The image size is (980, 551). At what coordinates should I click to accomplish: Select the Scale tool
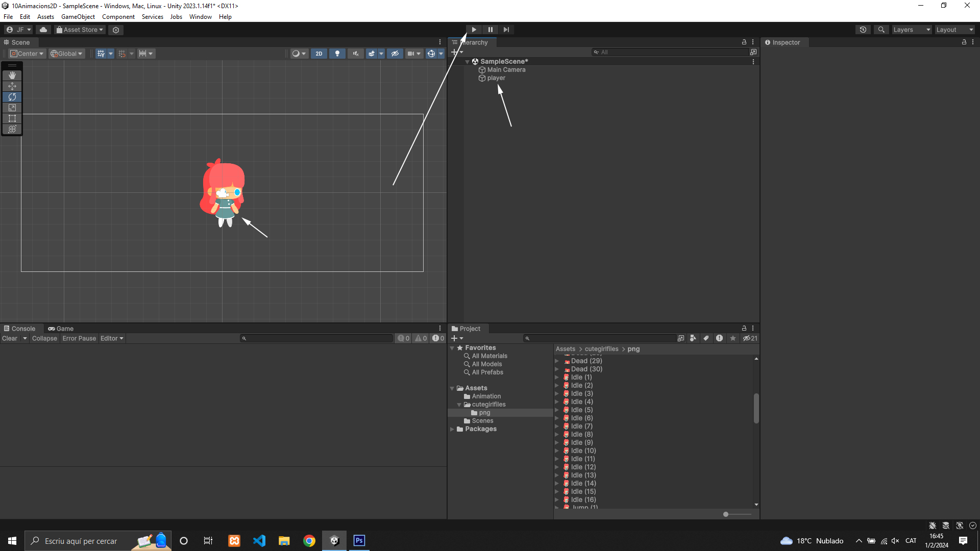pos(12,108)
